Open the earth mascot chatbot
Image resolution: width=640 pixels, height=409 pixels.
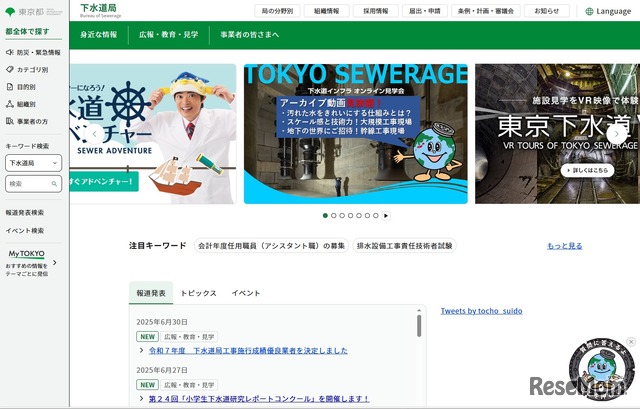[601, 369]
